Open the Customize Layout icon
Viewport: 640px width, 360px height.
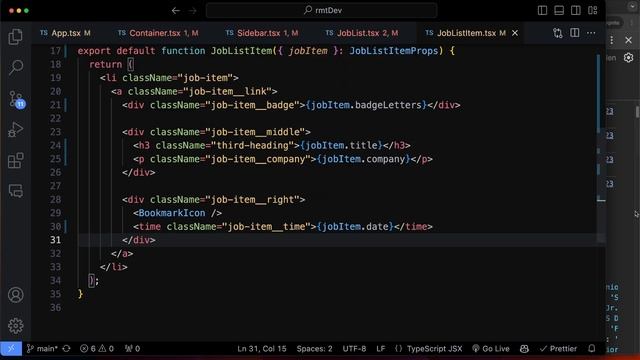point(593,10)
